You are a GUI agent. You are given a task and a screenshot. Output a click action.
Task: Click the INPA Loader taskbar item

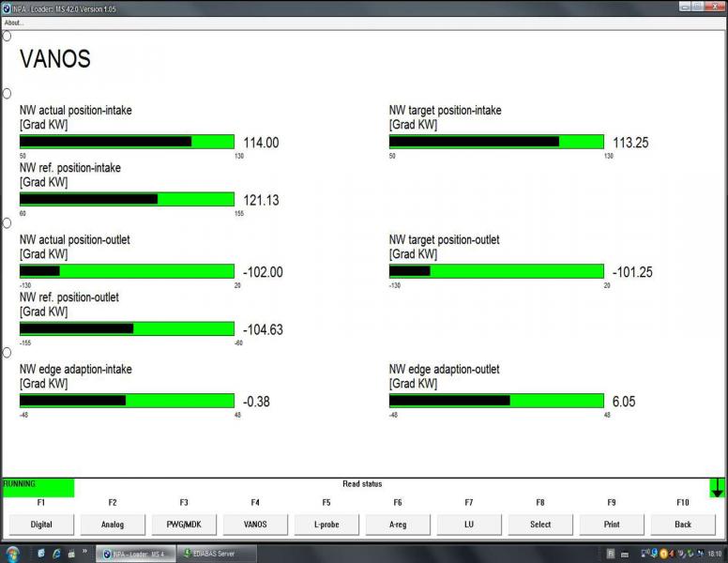[136, 554]
